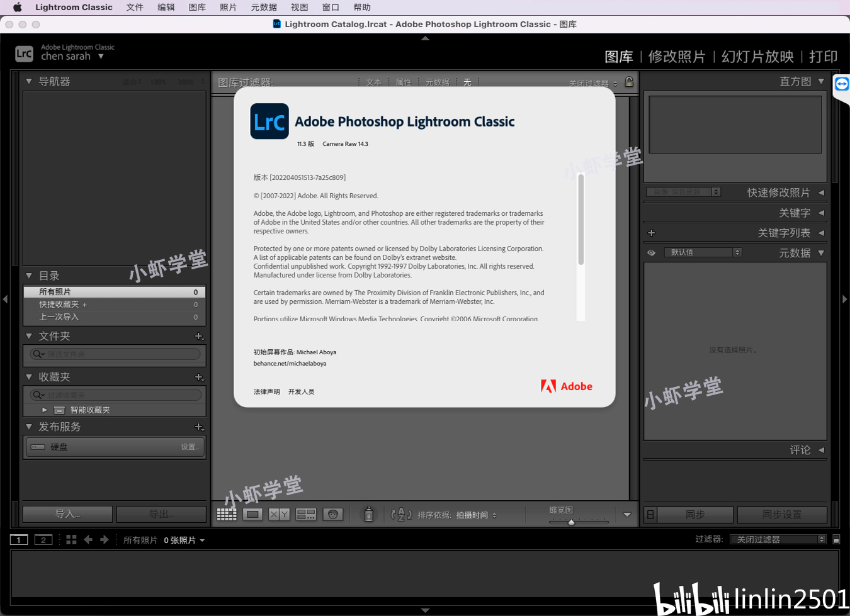Open 编辑 menu
Viewport: 850px width, 616px height.
pyautogui.click(x=166, y=8)
